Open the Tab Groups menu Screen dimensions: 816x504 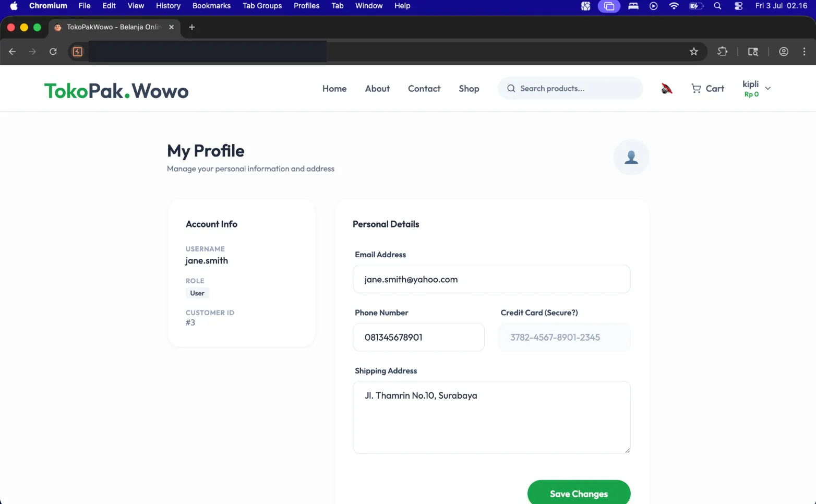point(262,6)
